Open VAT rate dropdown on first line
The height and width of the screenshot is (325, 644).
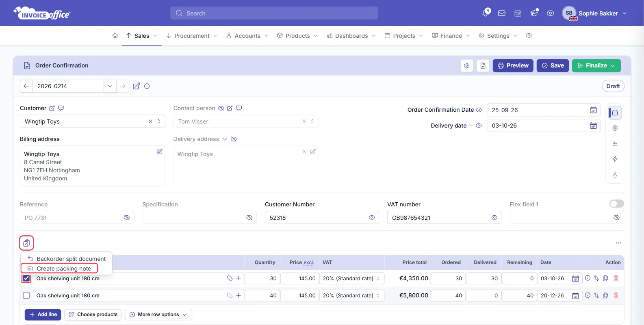(x=351, y=278)
